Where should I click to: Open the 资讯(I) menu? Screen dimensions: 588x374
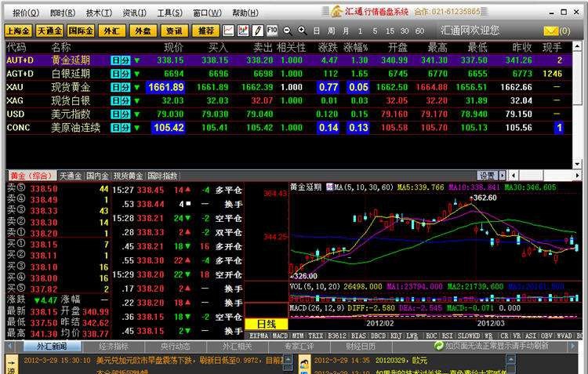(134, 13)
